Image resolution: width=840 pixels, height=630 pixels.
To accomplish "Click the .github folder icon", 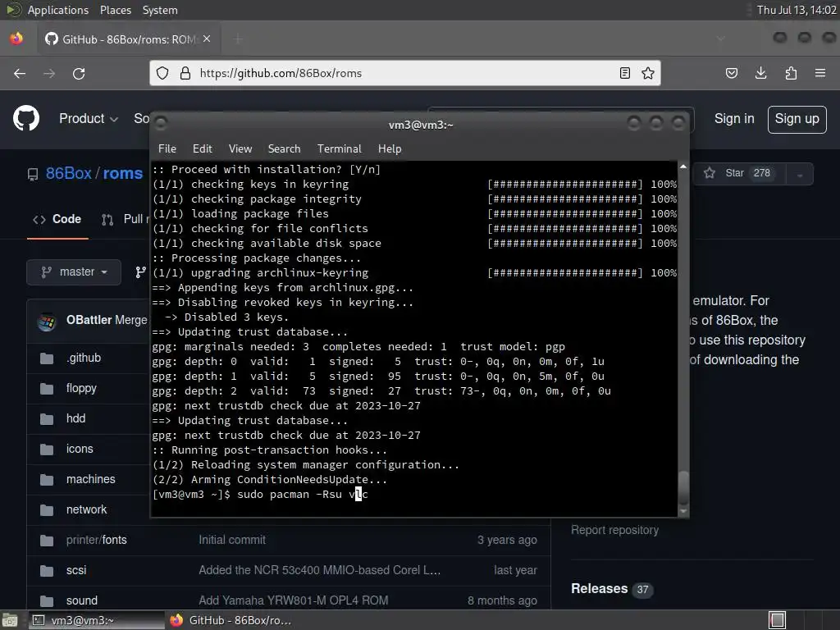I will [47, 358].
